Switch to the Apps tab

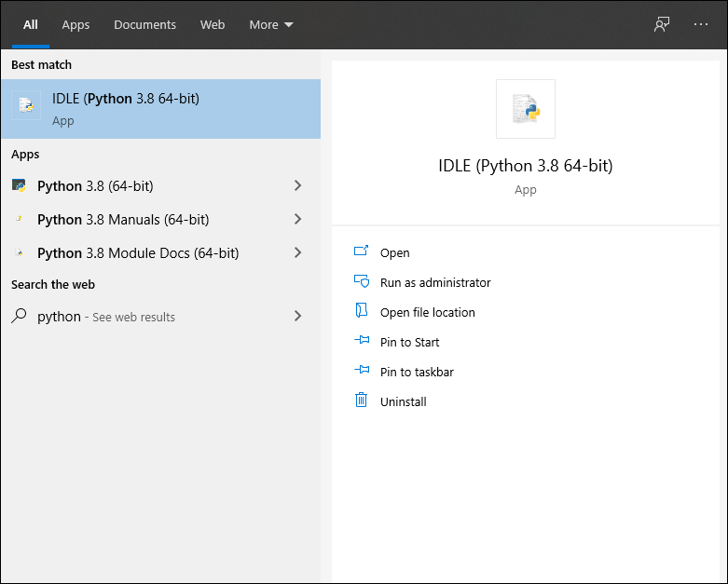[x=76, y=24]
